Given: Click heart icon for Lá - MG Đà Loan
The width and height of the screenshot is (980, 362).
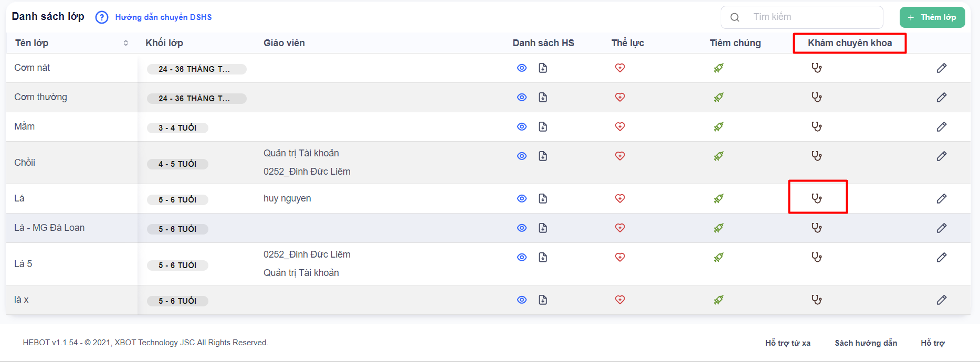Looking at the screenshot, I should (620, 228).
